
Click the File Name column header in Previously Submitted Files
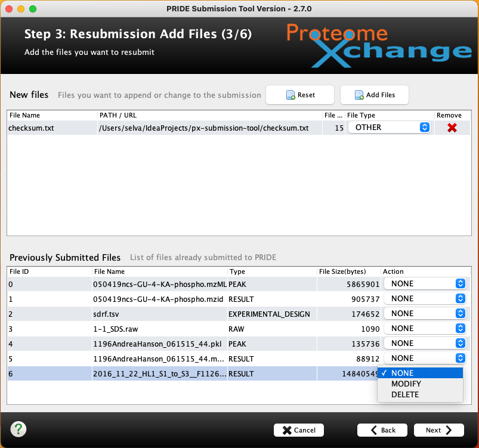(160, 271)
